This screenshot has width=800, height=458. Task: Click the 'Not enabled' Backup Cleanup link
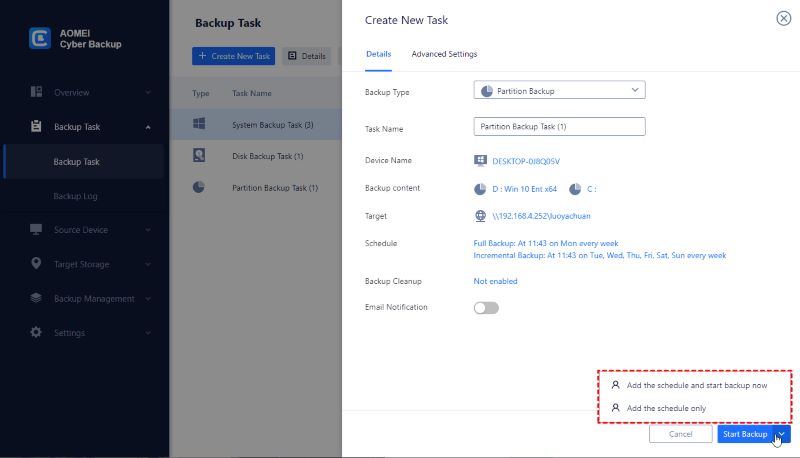click(495, 281)
